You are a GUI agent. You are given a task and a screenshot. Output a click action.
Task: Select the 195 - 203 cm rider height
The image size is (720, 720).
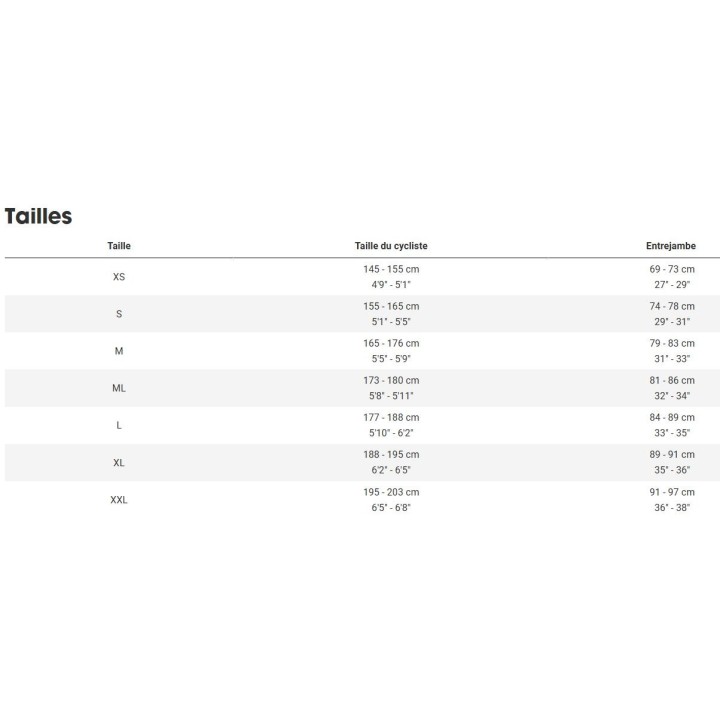point(391,492)
